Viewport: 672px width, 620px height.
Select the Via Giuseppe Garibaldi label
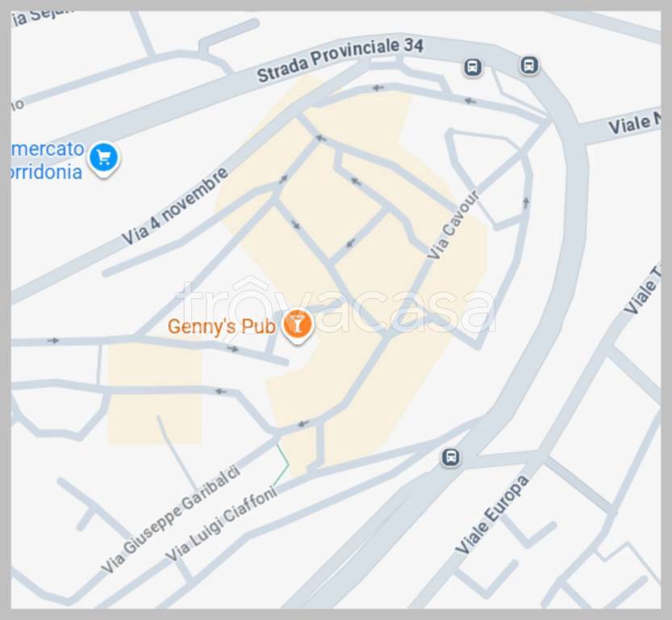[x=170, y=519]
